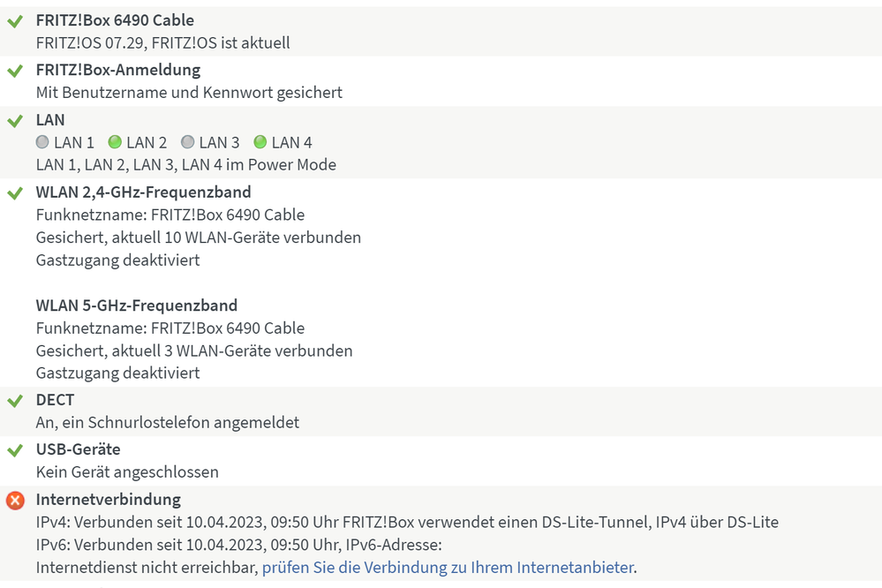The height and width of the screenshot is (588, 882).
Task: Click the green LAN 2 status indicator
Action: 115,142
